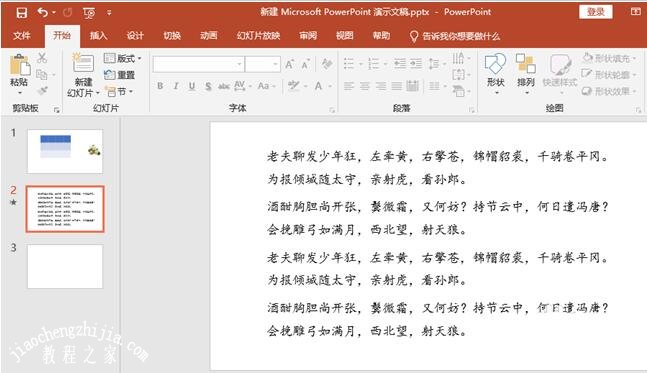Open the 排列 arrange menu
The height and width of the screenshot is (373, 647).
(526, 73)
